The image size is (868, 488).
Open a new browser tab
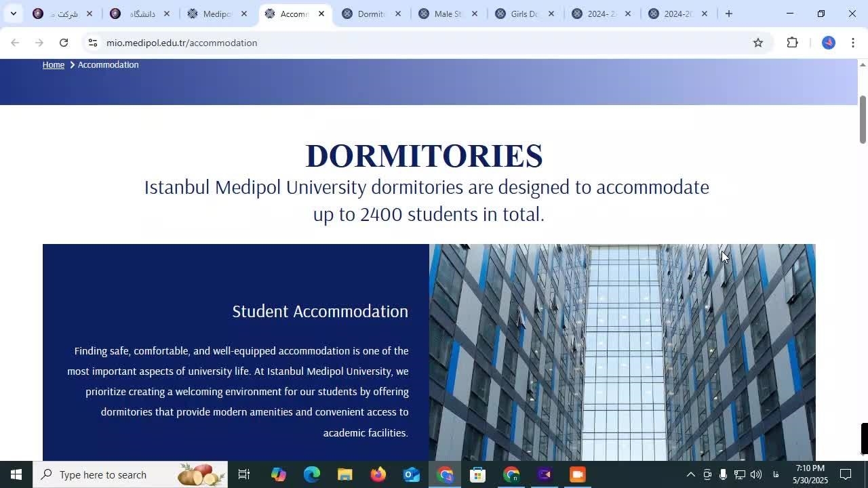tap(729, 14)
